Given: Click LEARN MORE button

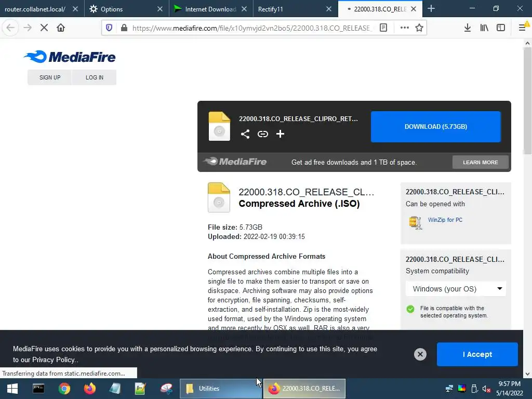Looking at the screenshot, I should [481, 162].
